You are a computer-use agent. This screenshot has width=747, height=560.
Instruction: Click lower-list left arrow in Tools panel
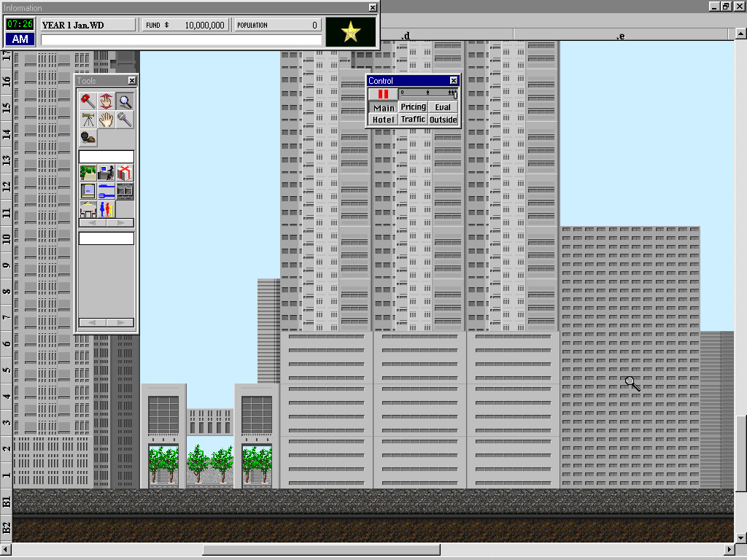93,323
